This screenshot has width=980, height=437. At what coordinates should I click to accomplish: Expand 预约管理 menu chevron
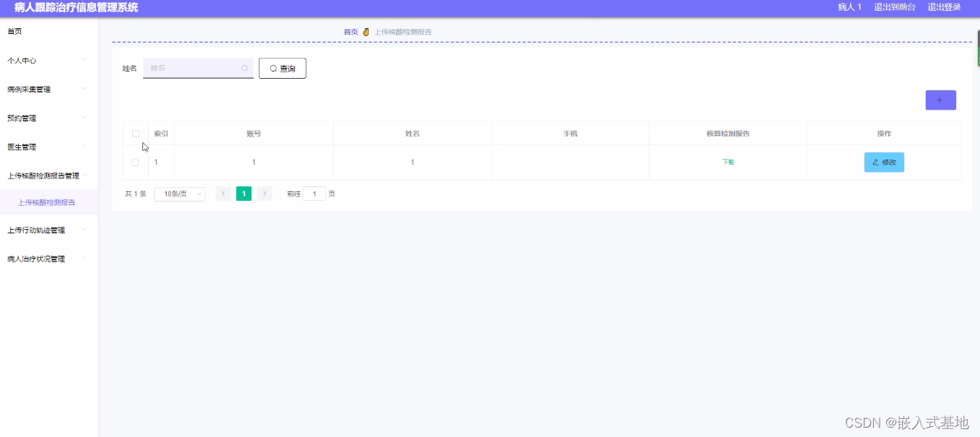pyautogui.click(x=85, y=118)
